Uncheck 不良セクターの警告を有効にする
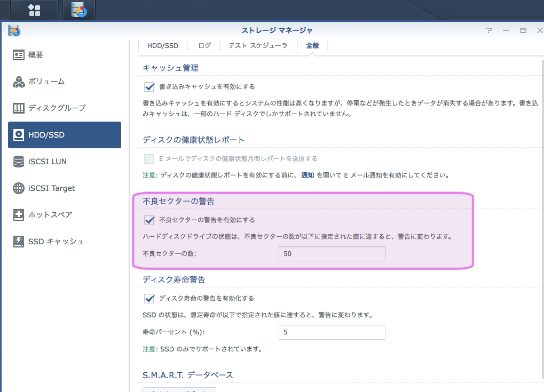The height and width of the screenshot is (392, 544). 149,220
